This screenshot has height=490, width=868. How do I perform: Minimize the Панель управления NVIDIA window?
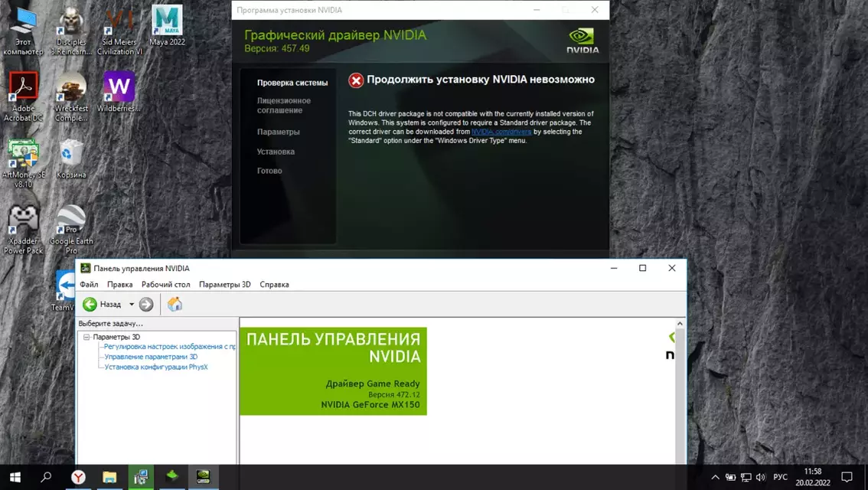pos(613,268)
